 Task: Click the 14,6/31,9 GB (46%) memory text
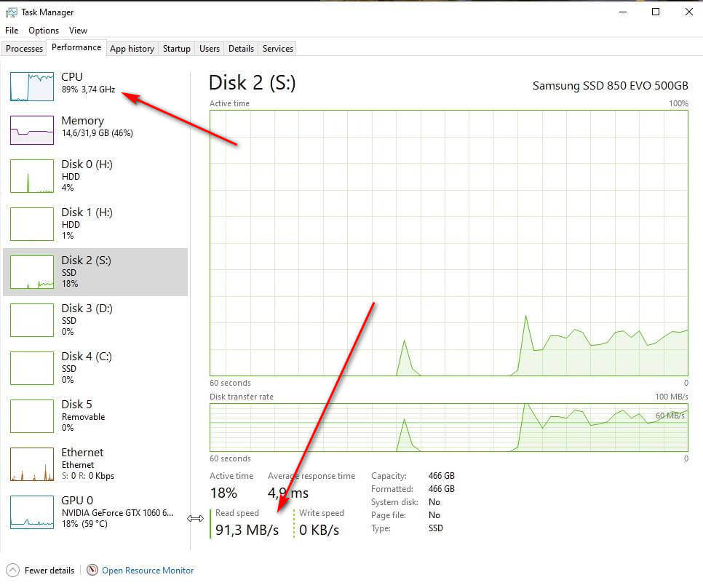98,133
